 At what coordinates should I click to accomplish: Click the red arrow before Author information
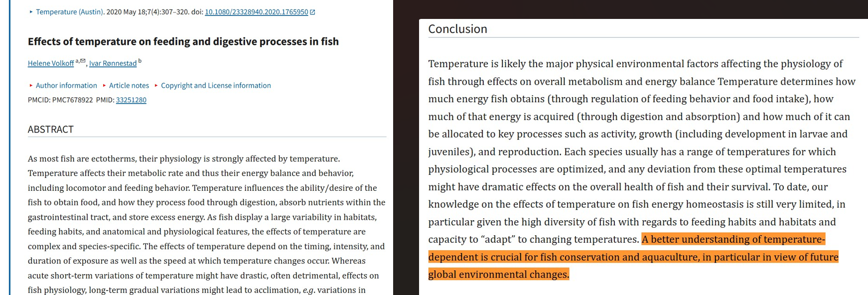tap(30, 85)
